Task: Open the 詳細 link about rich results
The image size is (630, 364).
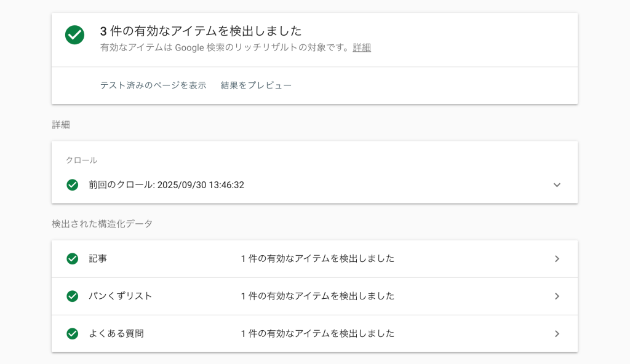Action: [362, 48]
